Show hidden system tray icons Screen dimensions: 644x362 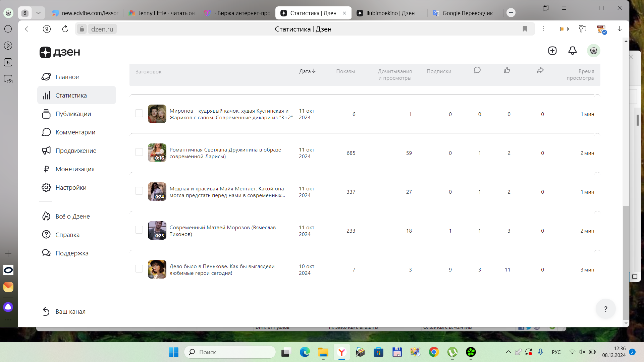coord(508,352)
